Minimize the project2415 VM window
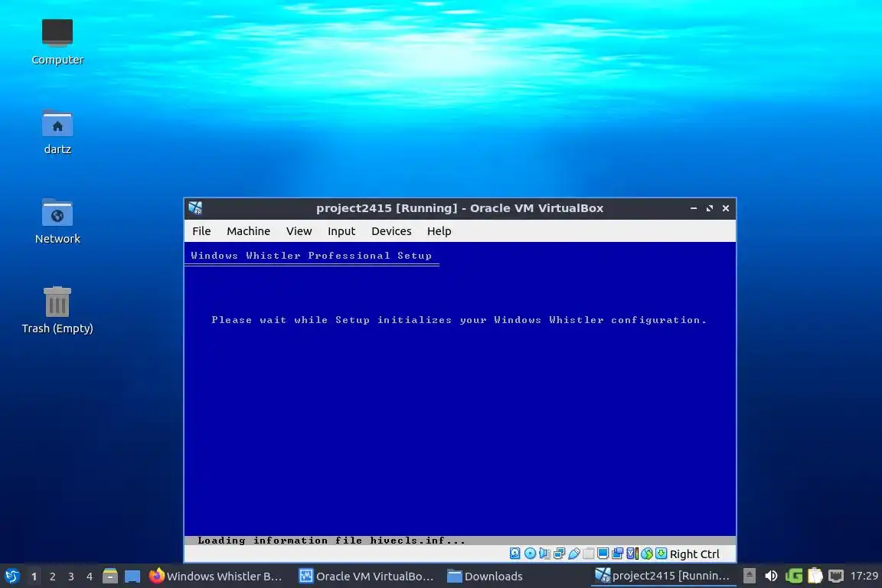The height and width of the screenshot is (588, 882). pyautogui.click(x=694, y=208)
